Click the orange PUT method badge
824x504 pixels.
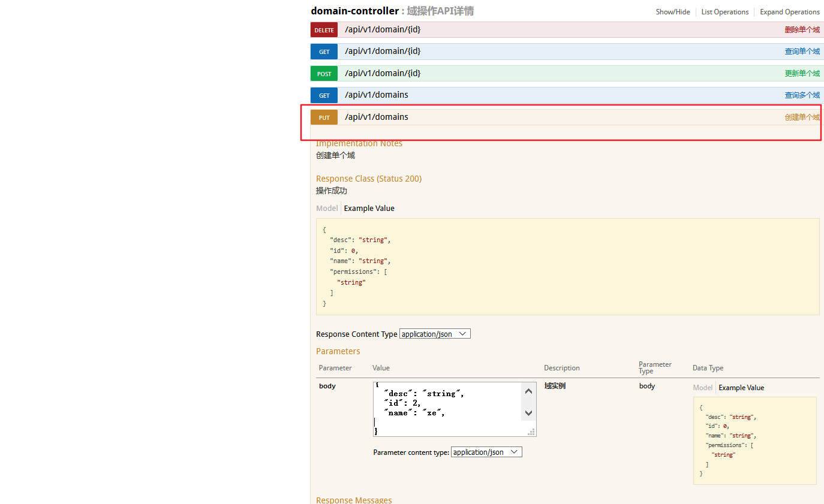pyautogui.click(x=324, y=117)
